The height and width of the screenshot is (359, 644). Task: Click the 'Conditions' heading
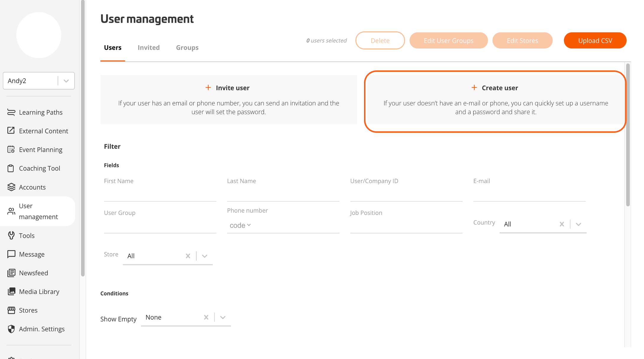coord(114,293)
